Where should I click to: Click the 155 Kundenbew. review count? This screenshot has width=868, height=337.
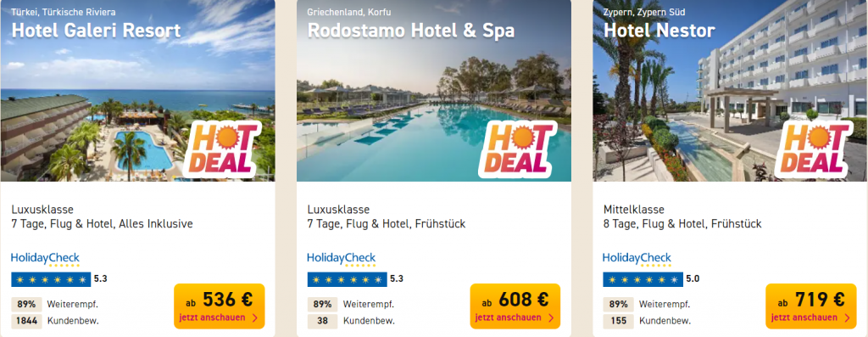[647, 321]
